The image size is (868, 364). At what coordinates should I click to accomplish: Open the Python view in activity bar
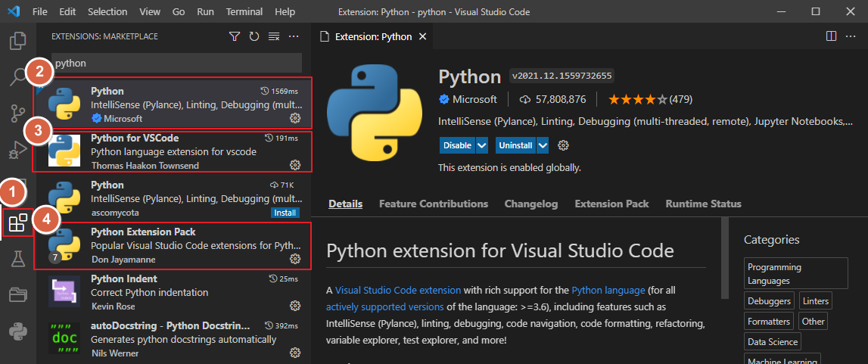pyautogui.click(x=18, y=331)
